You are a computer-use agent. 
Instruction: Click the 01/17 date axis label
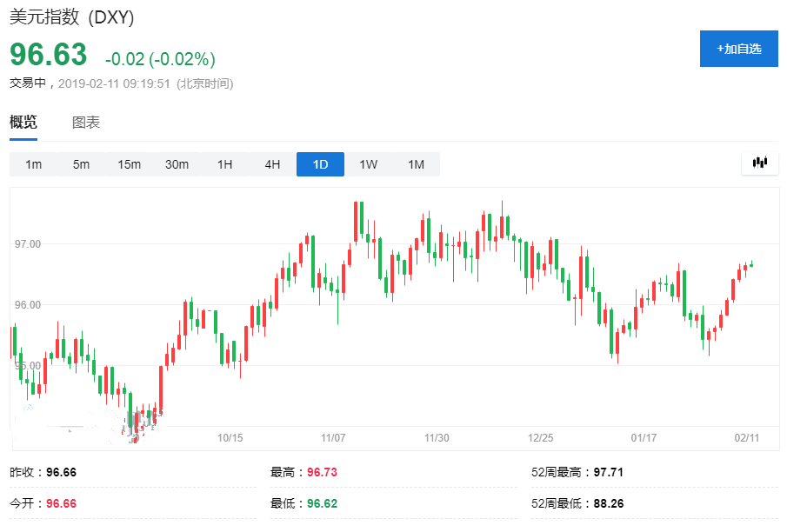tap(644, 437)
